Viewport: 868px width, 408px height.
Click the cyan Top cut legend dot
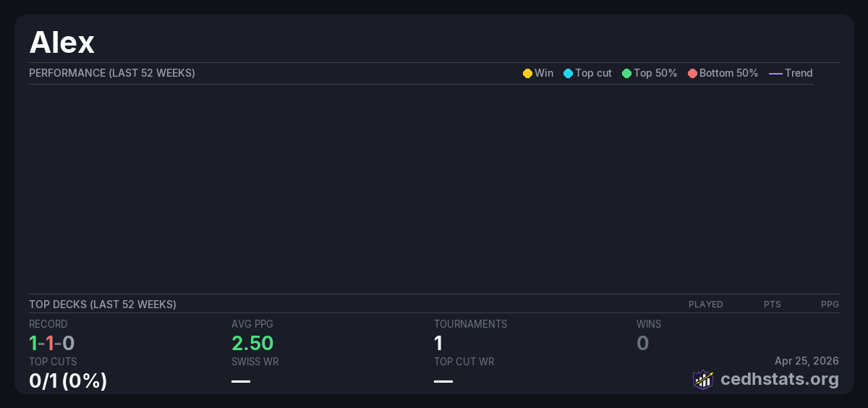click(x=568, y=74)
